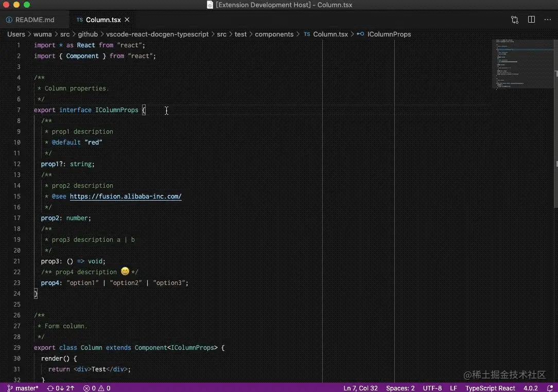Open Column.tsx breadcrumb file entry
The image size is (558, 392).
(x=330, y=34)
